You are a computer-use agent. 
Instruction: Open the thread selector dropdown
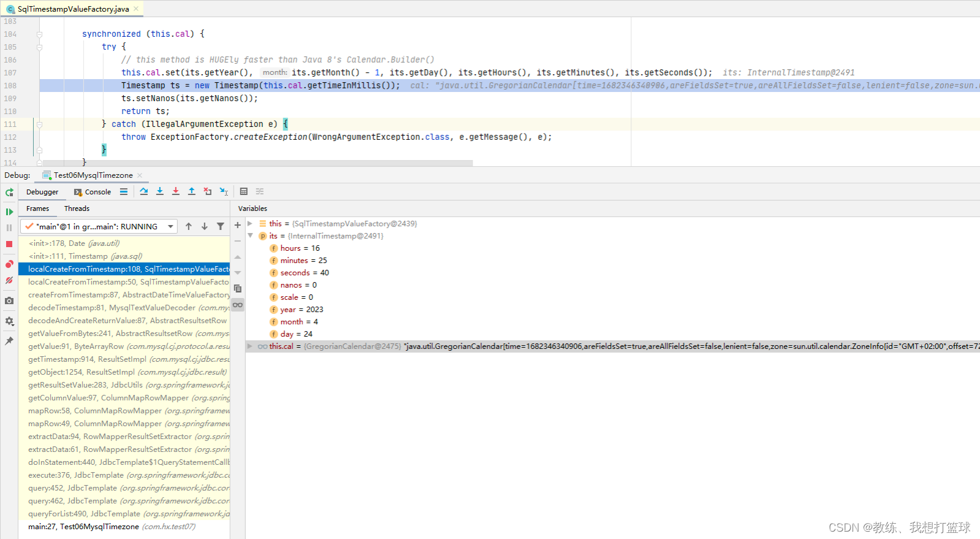tap(99, 226)
